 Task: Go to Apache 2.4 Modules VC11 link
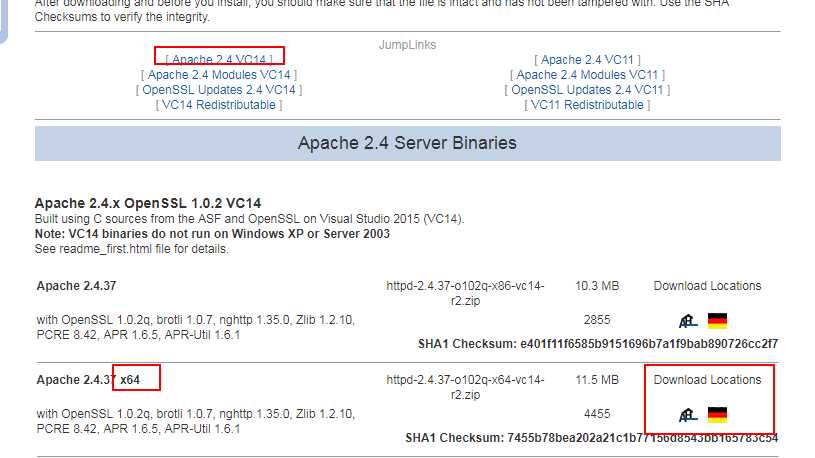(x=587, y=75)
